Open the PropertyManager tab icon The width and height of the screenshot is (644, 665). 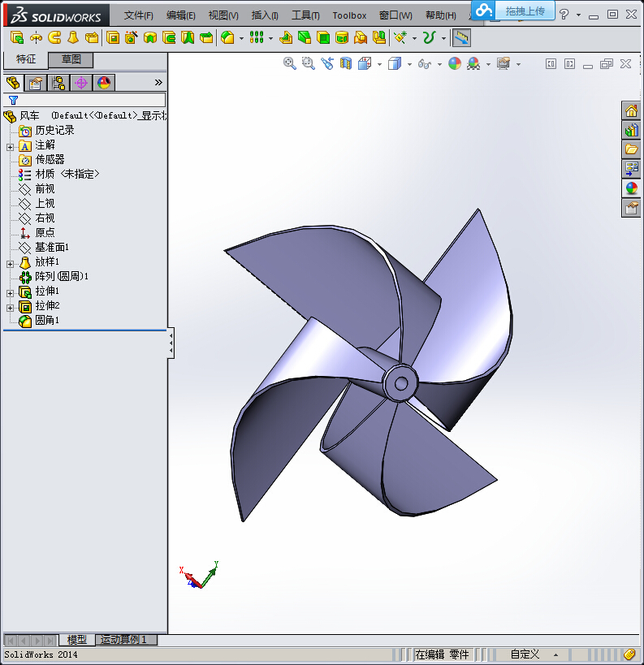coord(36,82)
